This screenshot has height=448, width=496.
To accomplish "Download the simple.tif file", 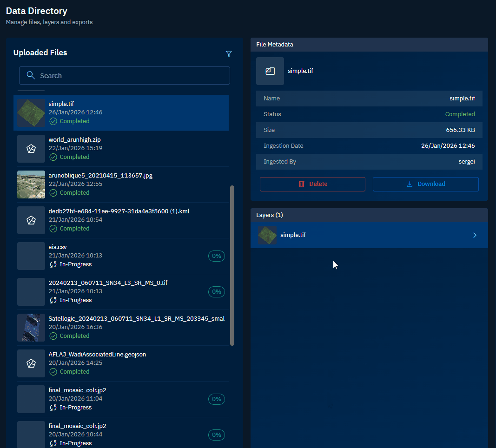I will click(425, 184).
